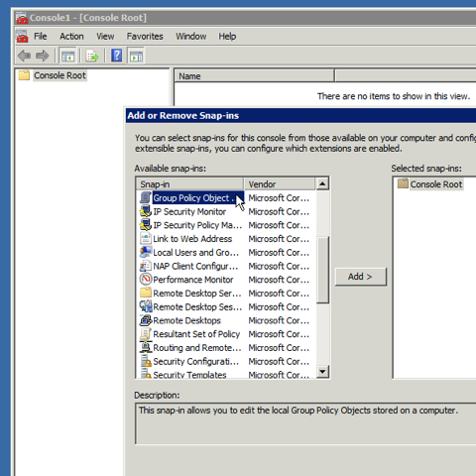Click the snap-in Description text box
This screenshot has height=476, width=476.
point(305,423)
